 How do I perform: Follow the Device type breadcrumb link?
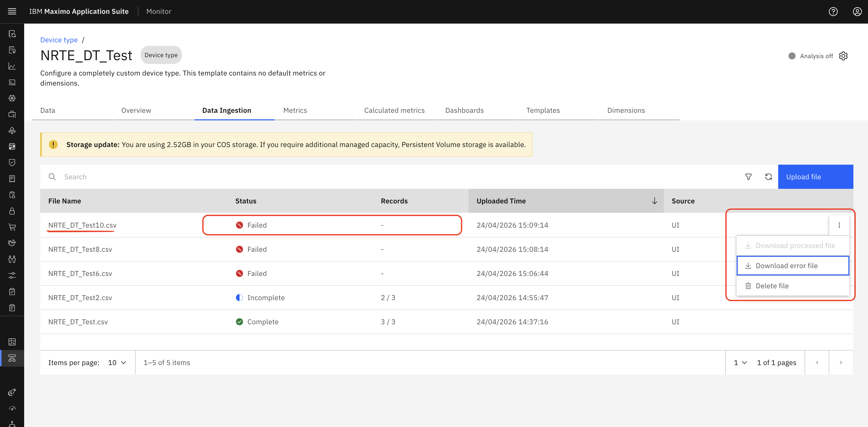[x=59, y=40]
